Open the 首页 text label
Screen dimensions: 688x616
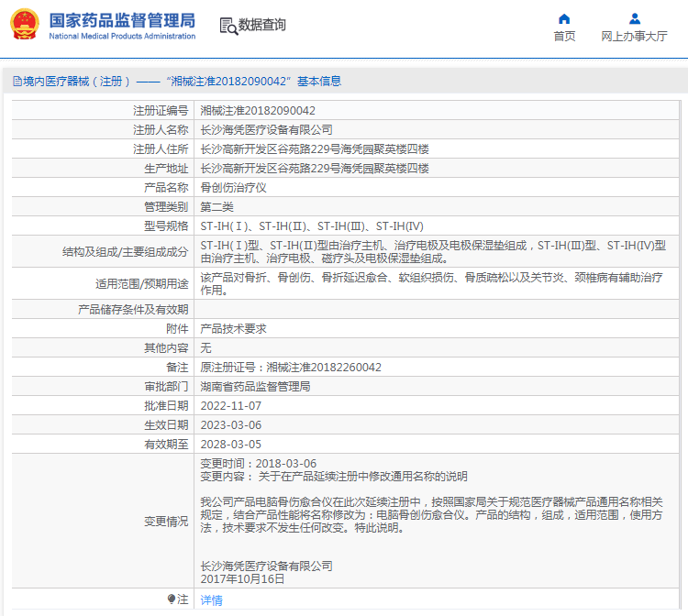coord(564,37)
